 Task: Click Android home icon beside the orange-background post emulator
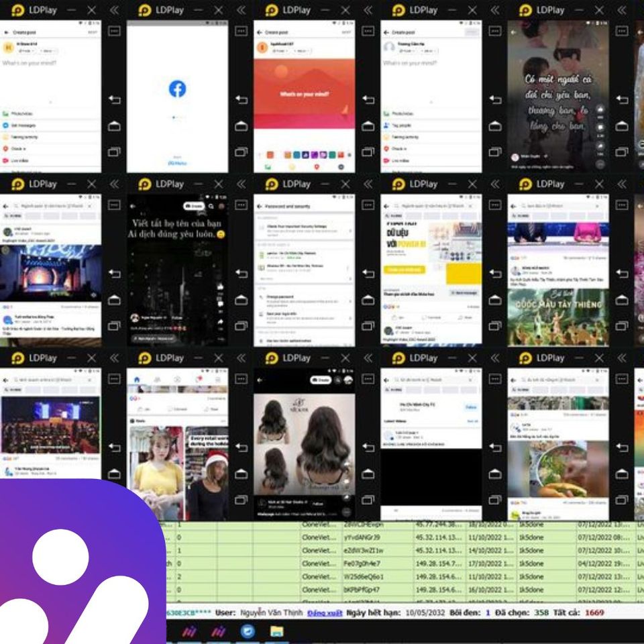pos(368,125)
